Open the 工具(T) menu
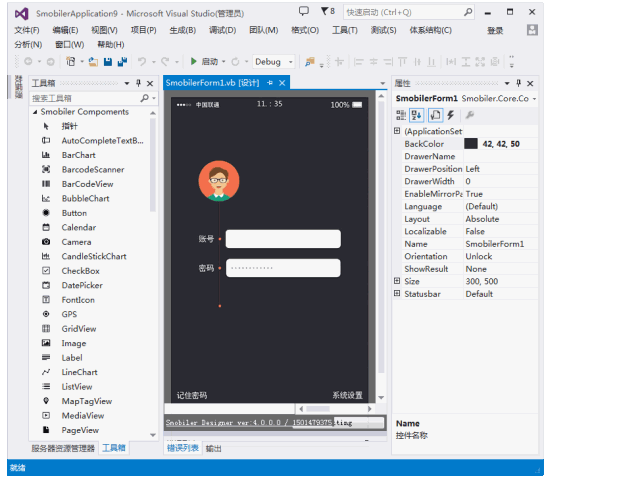The image size is (640, 483). pos(345,30)
